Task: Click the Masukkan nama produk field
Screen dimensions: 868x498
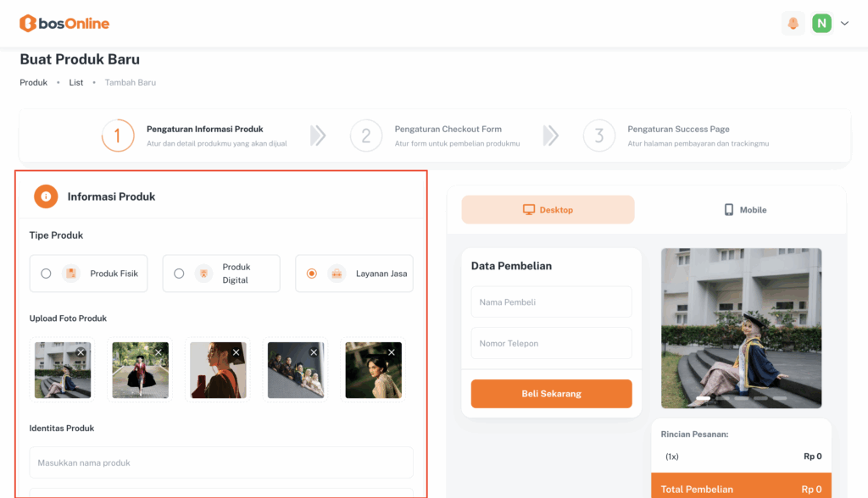Action: click(x=221, y=462)
